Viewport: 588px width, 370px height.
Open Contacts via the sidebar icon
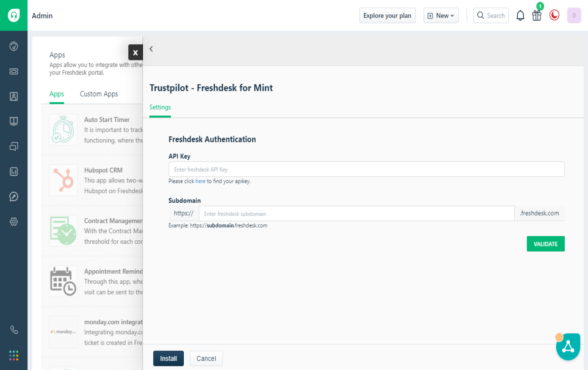click(x=14, y=96)
